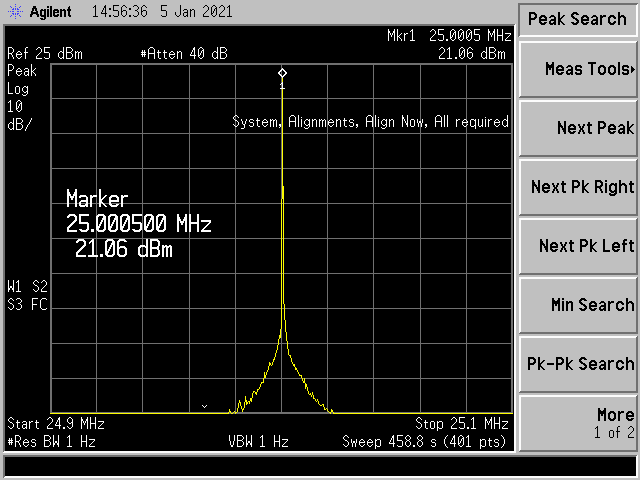Click the large Marker 25.000500 MHz text
Image resolution: width=640 pixels, height=480 pixels.
tap(138, 222)
